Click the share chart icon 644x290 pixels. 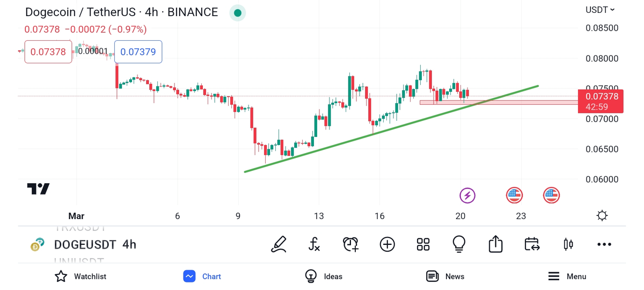[x=495, y=244]
